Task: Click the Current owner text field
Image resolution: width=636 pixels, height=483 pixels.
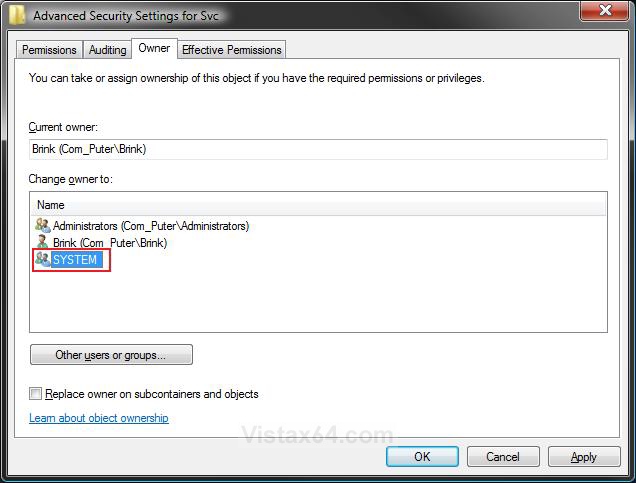Action: click(318, 149)
